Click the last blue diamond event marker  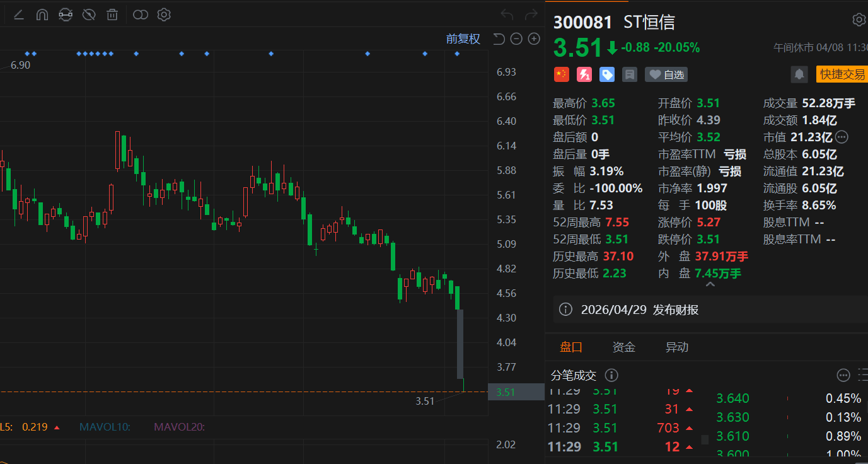pos(457,54)
